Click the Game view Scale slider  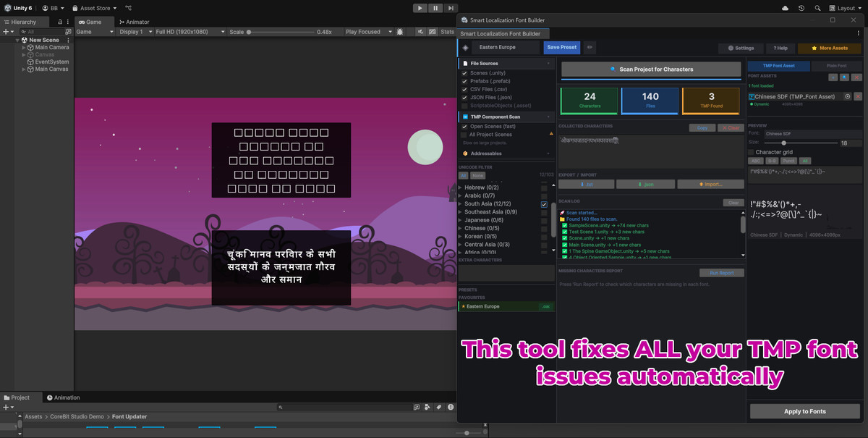pos(282,32)
